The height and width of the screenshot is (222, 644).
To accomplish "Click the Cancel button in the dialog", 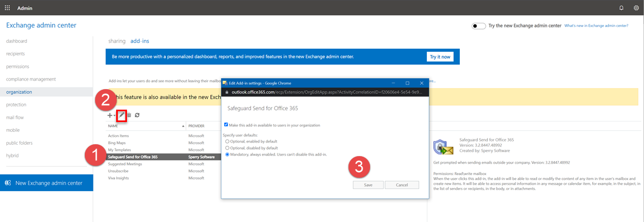I will click(401, 185).
